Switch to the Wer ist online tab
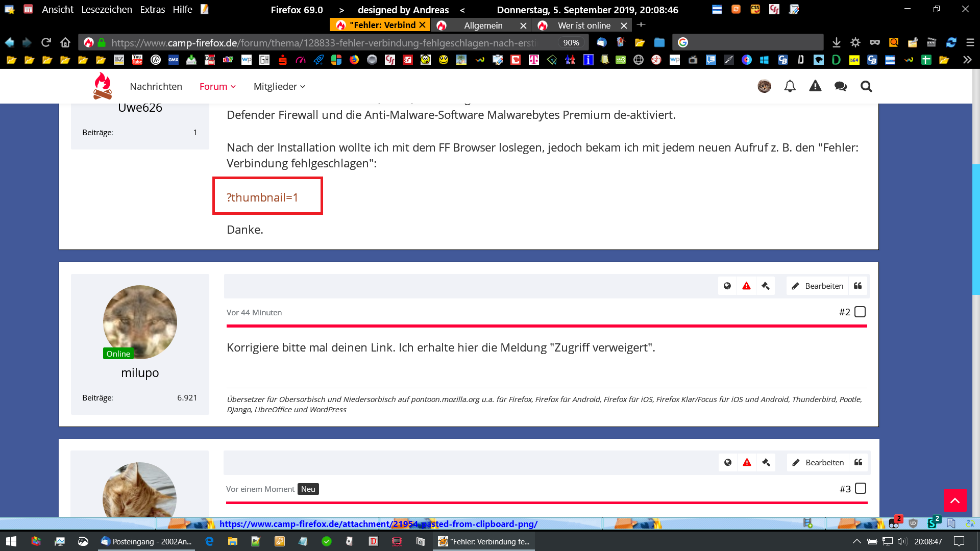This screenshot has height=551, width=980. click(x=583, y=25)
